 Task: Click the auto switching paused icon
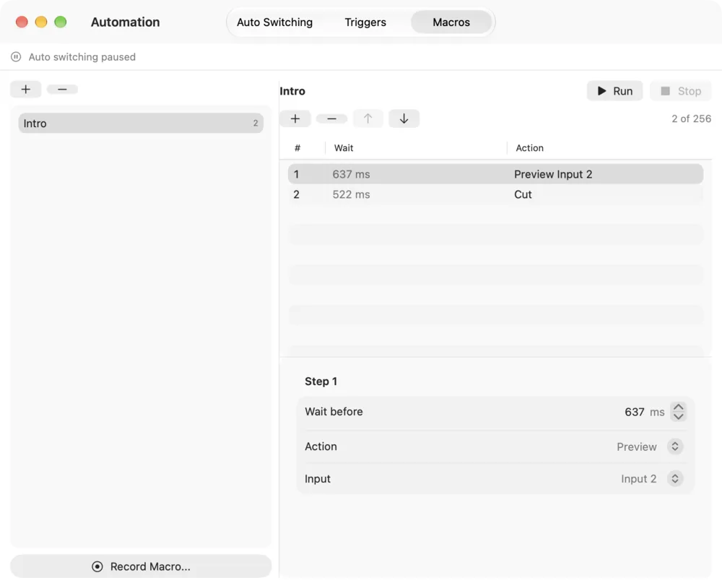16,56
